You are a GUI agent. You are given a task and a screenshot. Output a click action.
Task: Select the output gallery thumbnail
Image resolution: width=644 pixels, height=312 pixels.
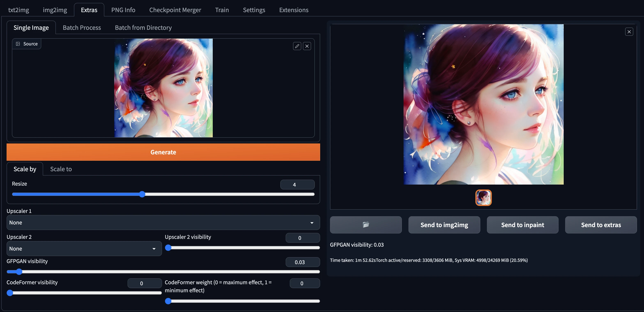click(x=483, y=197)
